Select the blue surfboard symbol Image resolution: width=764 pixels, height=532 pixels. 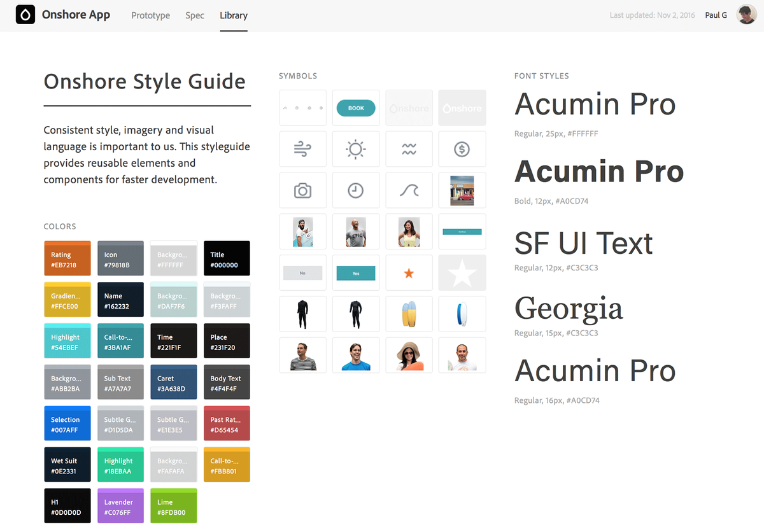pos(462,314)
